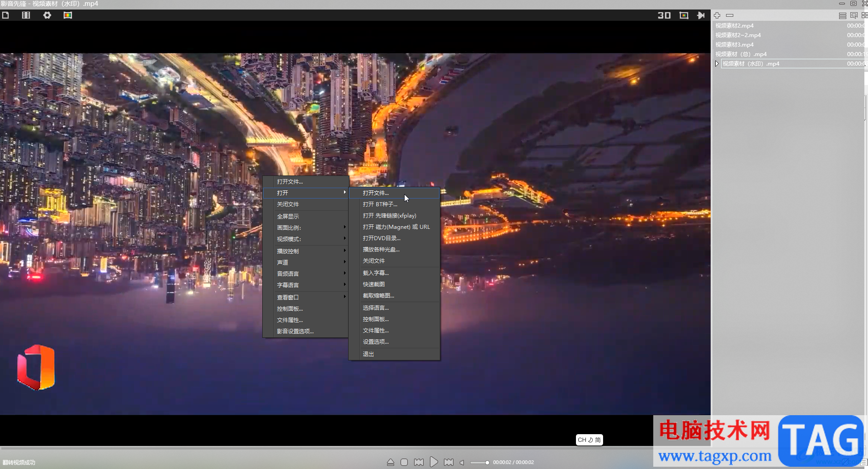Select 全屏显示 in context menu
This screenshot has height=469, width=868.
pyautogui.click(x=306, y=216)
